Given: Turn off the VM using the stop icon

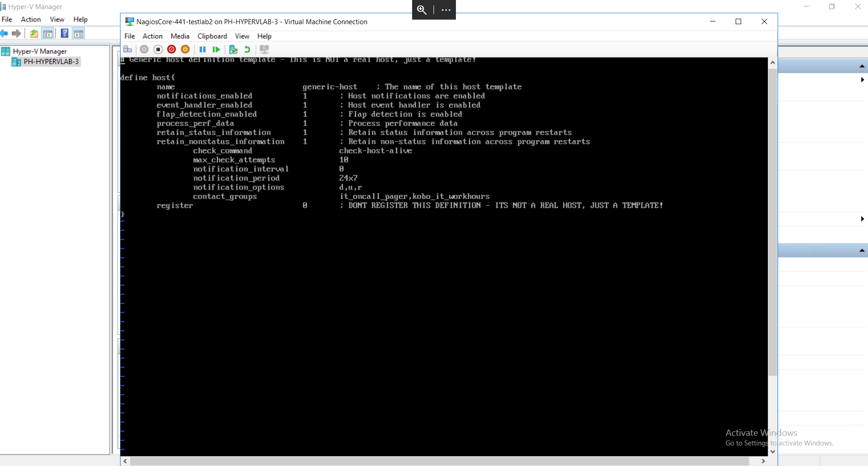Looking at the screenshot, I should [x=158, y=49].
